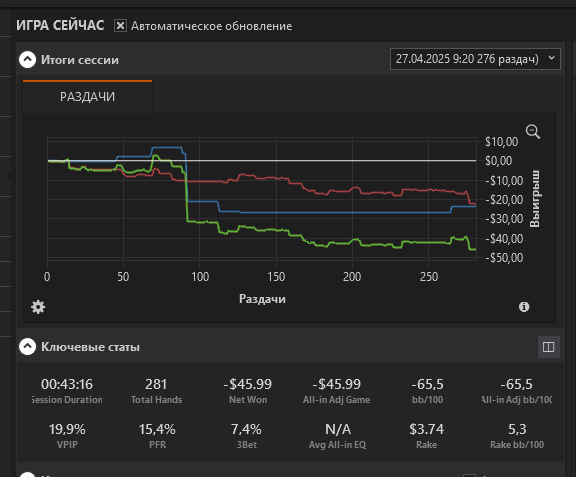
Task: Click the ИГРА СЕЙЧАС heading
Action: click(x=60, y=26)
